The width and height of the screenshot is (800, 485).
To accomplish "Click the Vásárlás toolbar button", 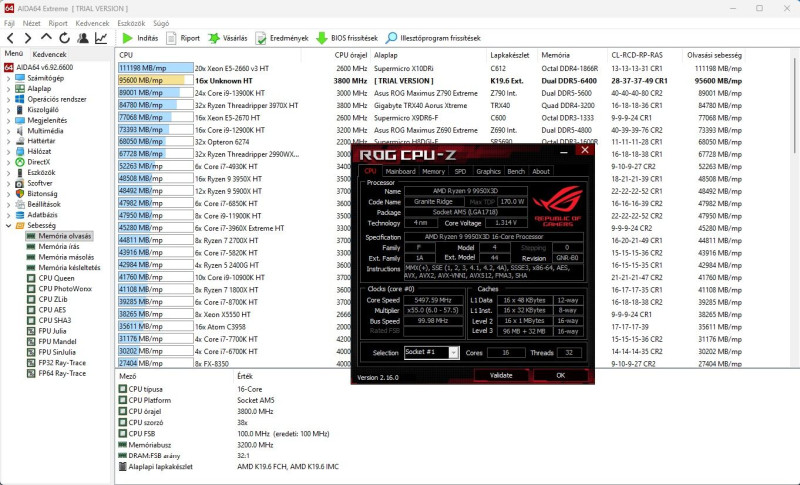I will [x=228, y=38].
